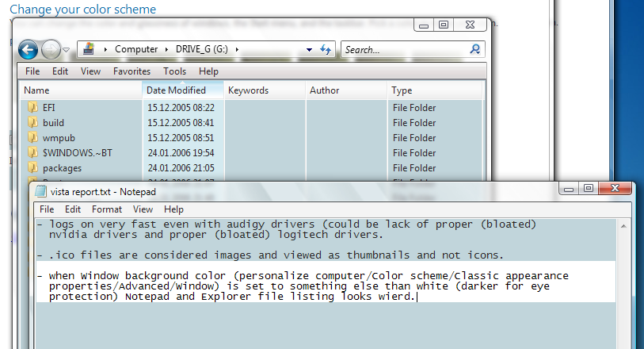Open Explorer Edit menu
Viewport: 644px width, 349px height.
coord(60,71)
